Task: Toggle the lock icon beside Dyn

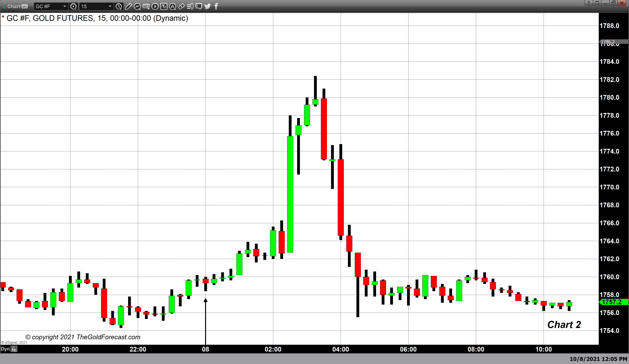Action: 14,349
